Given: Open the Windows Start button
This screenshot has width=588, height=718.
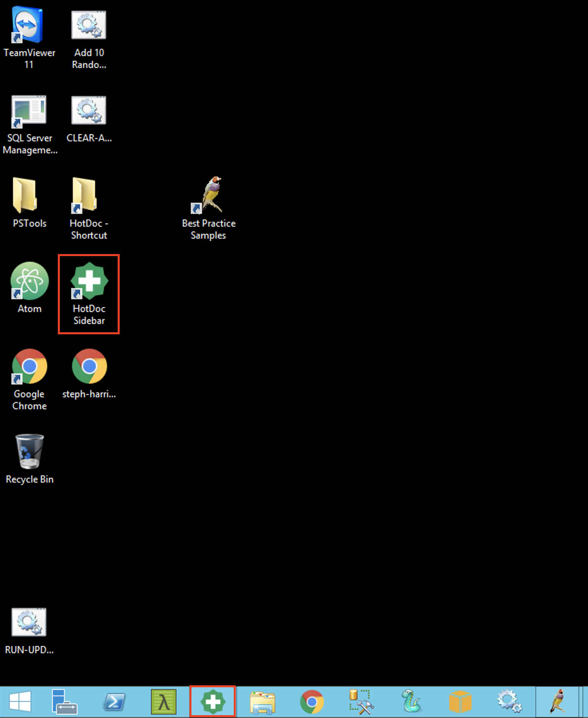Looking at the screenshot, I should click(20, 702).
